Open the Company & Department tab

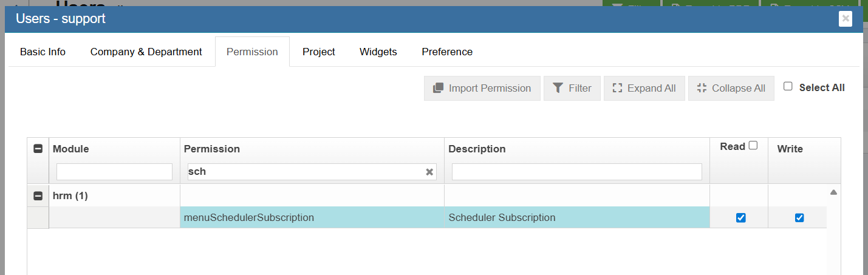[146, 52]
